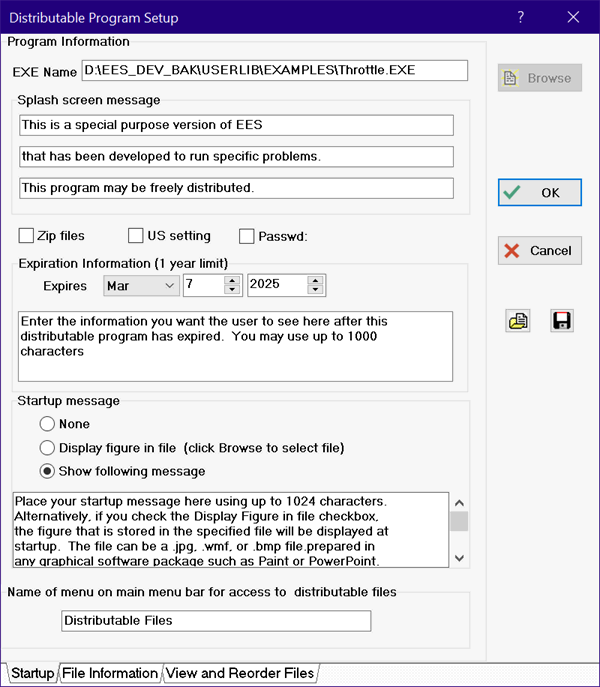The image size is (600, 687).
Task: Enable the Zip files checkbox
Action: 27,236
